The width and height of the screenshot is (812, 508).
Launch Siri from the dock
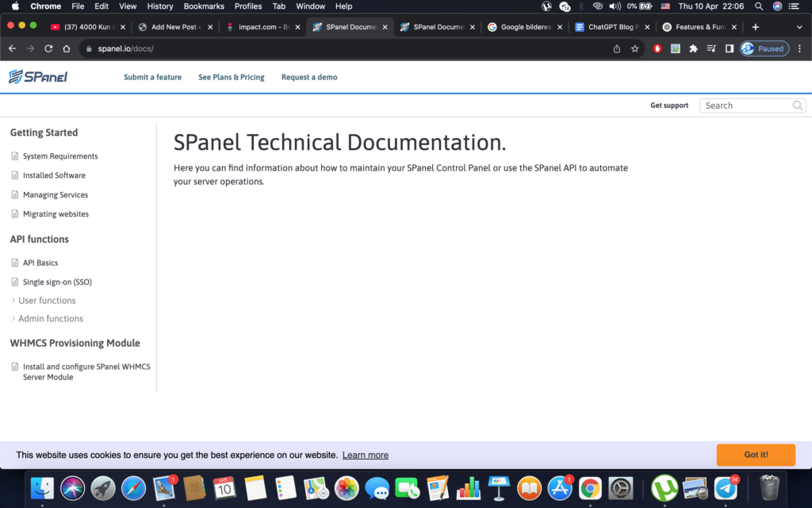pos(72,488)
